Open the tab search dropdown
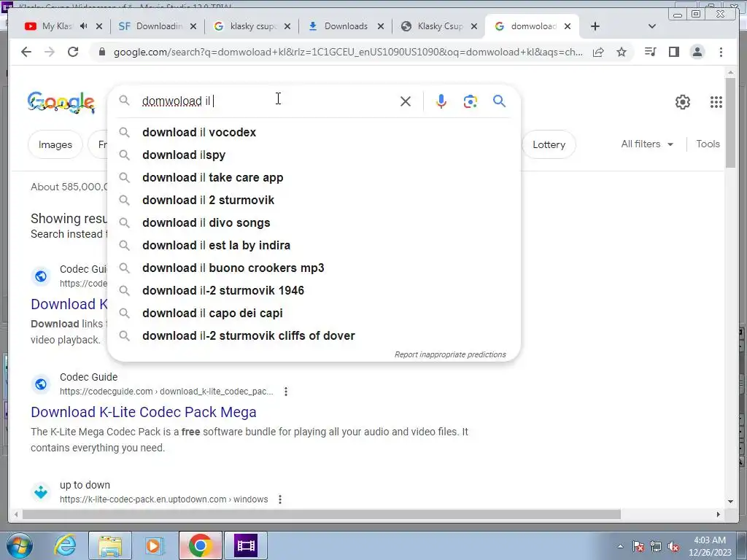This screenshot has width=747, height=560. (652, 26)
